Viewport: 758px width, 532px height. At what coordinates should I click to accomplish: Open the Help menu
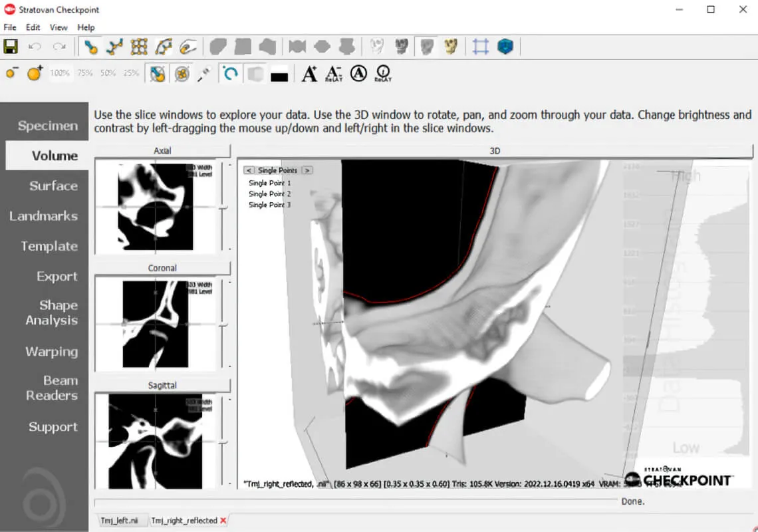click(86, 27)
